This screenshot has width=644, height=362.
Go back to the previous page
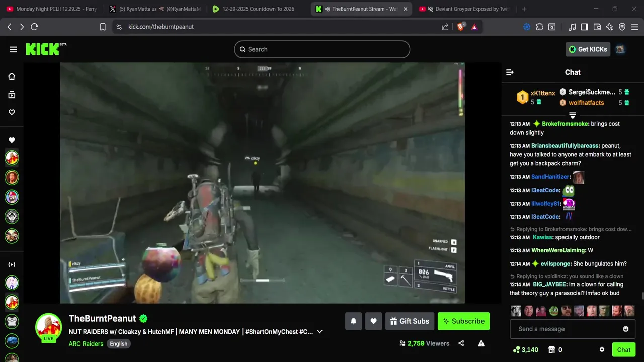pos(9,27)
